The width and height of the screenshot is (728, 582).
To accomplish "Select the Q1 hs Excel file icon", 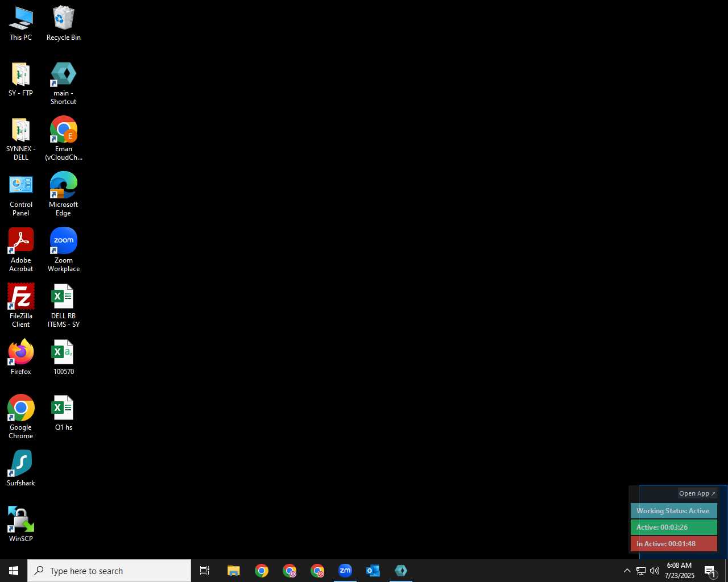I will (64, 413).
